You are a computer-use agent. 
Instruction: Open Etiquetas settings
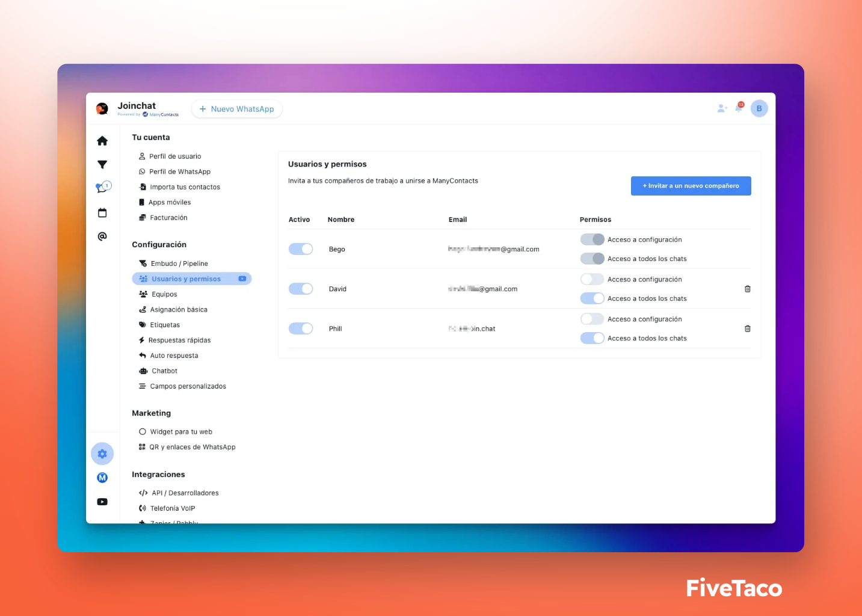[x=159, y=325]
